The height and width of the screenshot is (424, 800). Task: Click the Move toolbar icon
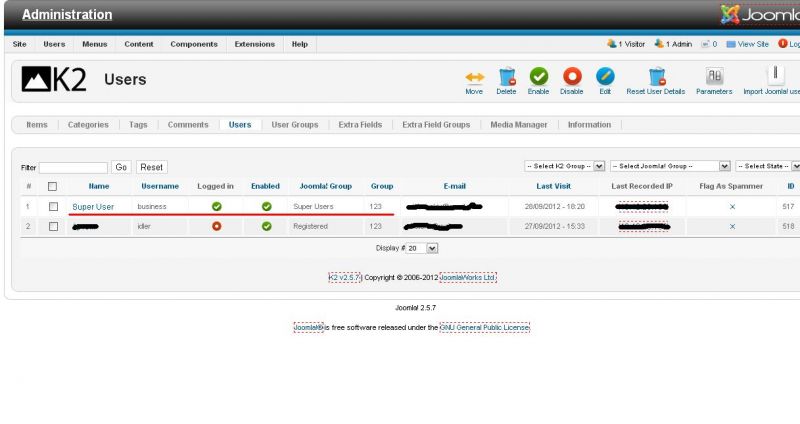tap(474, 77)
